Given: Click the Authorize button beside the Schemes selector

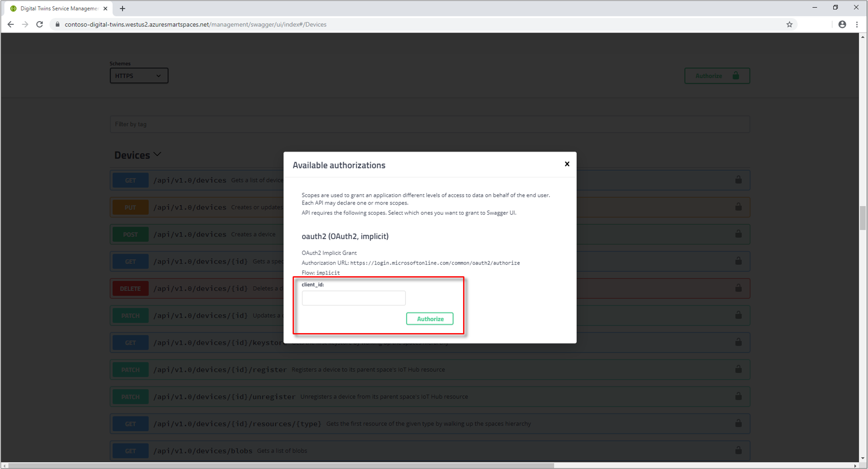Looking at the screenshot, I should click(x=717, y=76).
